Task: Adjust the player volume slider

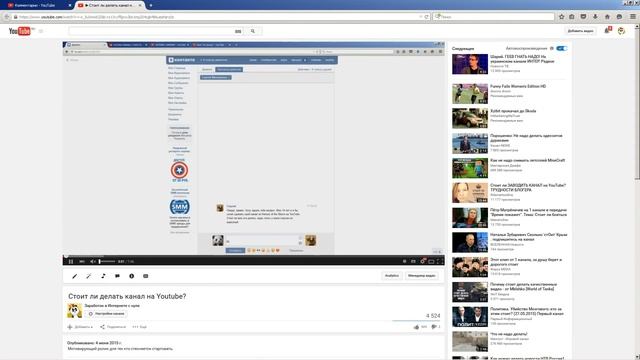Action: pyautogui.click(x=107, y=261)
